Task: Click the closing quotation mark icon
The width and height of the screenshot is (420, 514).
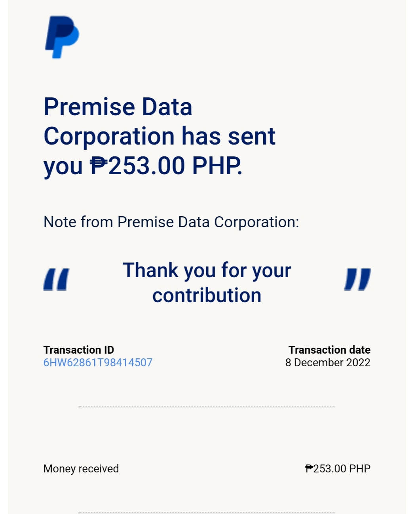Action: (x=357, y=280)
